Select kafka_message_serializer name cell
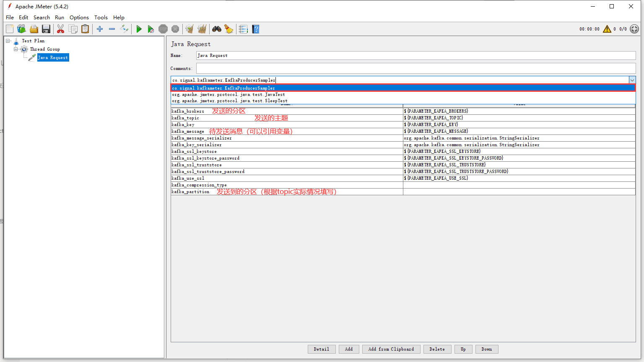644x362 pixels. click(x=287, y=138)
